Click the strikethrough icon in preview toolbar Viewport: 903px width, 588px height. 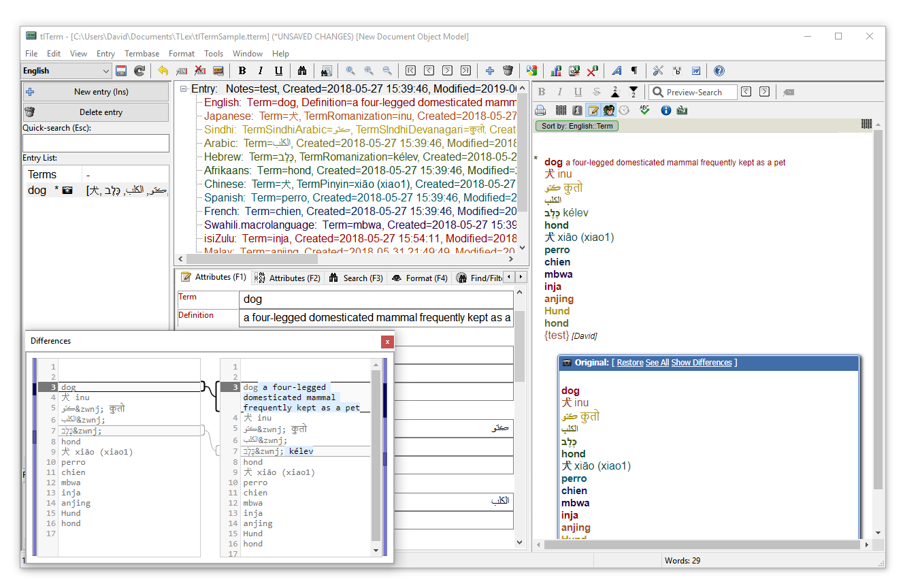click(x=596, y=92)
